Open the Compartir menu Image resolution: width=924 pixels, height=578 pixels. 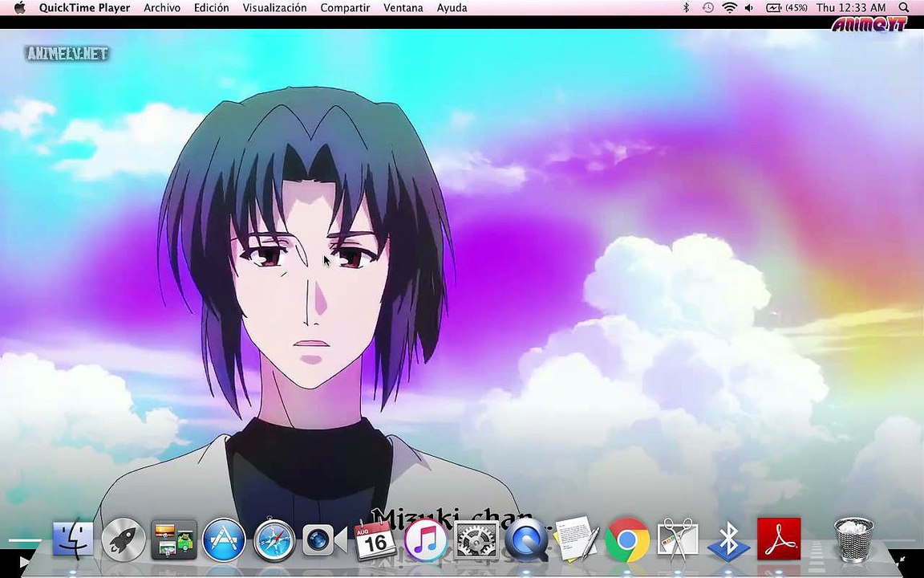[x=346, y=8]
